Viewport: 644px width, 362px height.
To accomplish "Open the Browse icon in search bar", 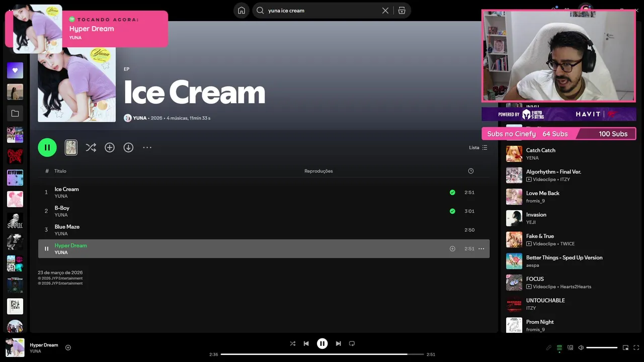I will pos(401,10).
